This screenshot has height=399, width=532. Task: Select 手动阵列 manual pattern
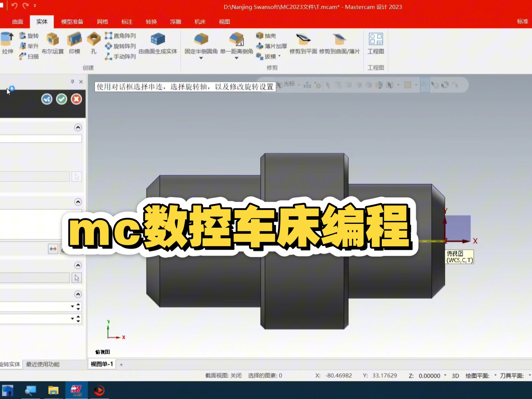coord(120,56)
